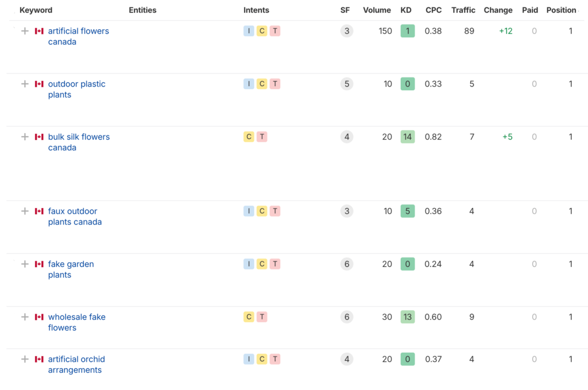The image size is (588, 390).
Task: Click the +12 change value for 'artificial flowers canada'
Action: 505,31
